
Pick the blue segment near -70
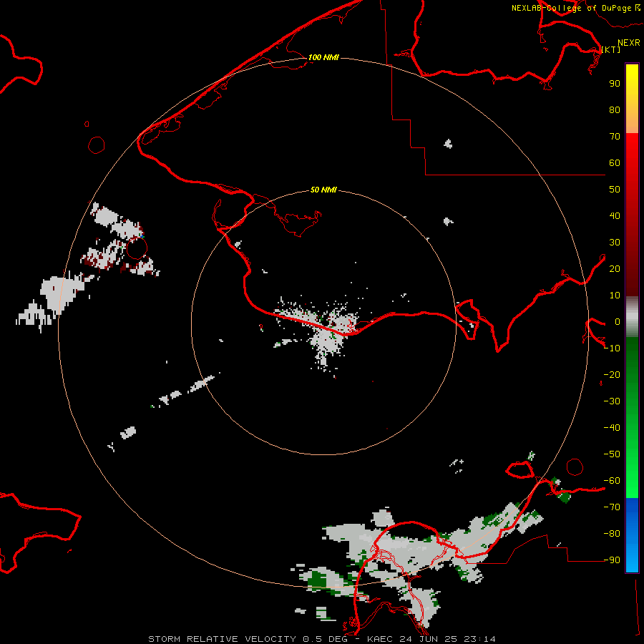pos(632,509)
